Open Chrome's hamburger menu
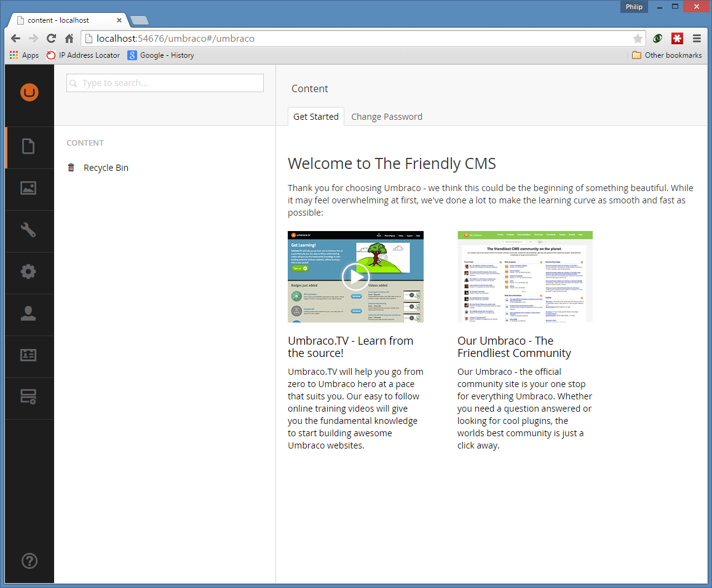Viewport: 712px width, 588px height. coord(697,39)
